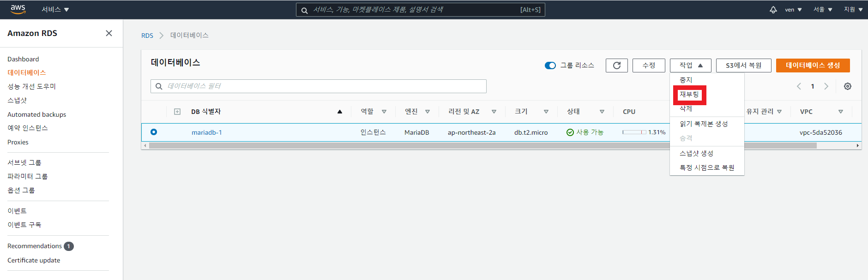Click the search magnifier in top bar
Image resolution: width=868 pixels, height=280 pixels.
(305, 10)
